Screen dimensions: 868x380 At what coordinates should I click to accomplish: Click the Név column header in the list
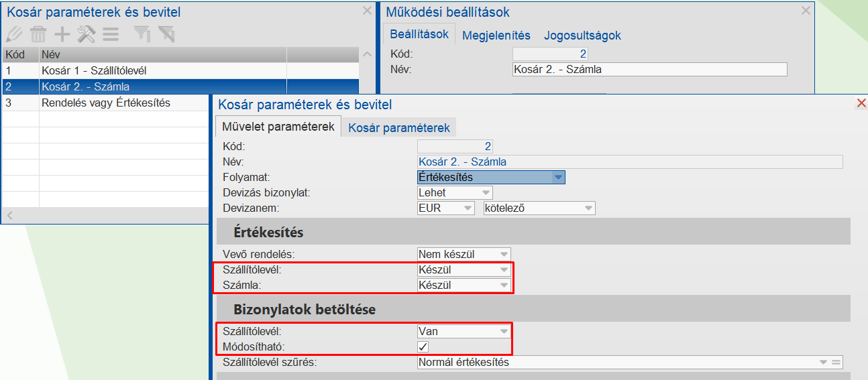tap(162, 54)
